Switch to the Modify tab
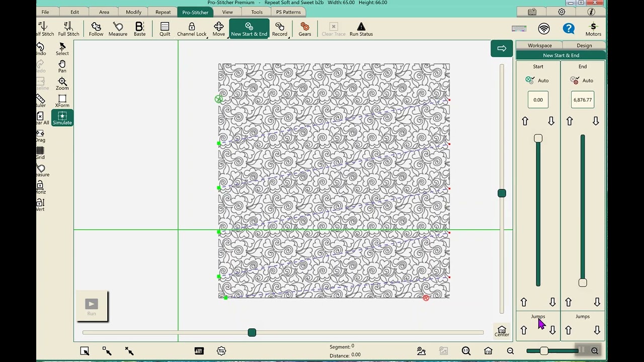The height and width of the screenshot is (362, 644). click(133, 12)
